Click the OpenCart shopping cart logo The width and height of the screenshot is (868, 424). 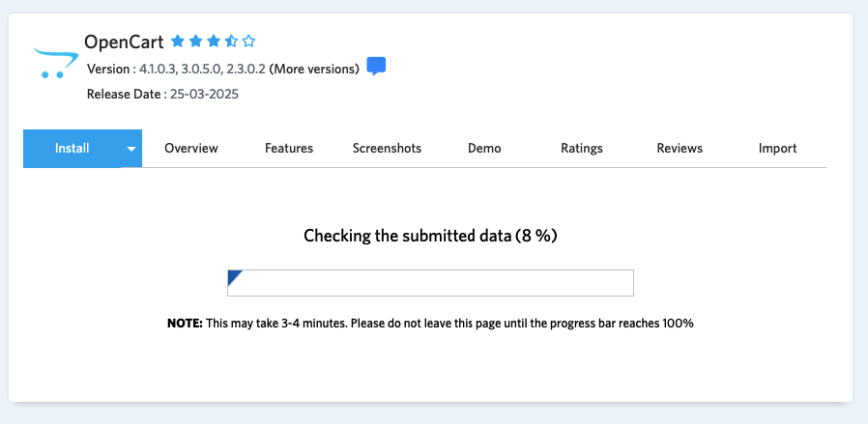click(56, 63)
